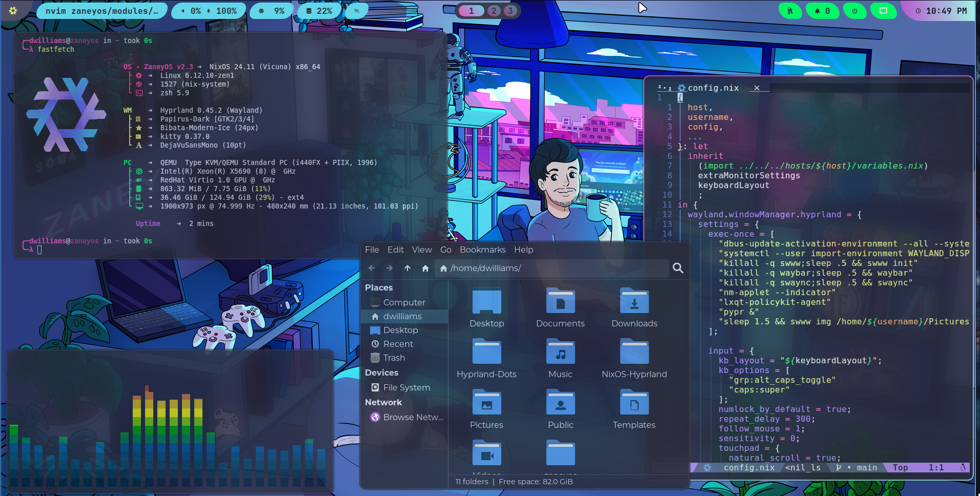Expand the Go menu
This screenshot has width=980, height=496.
(x=445, y=250)
